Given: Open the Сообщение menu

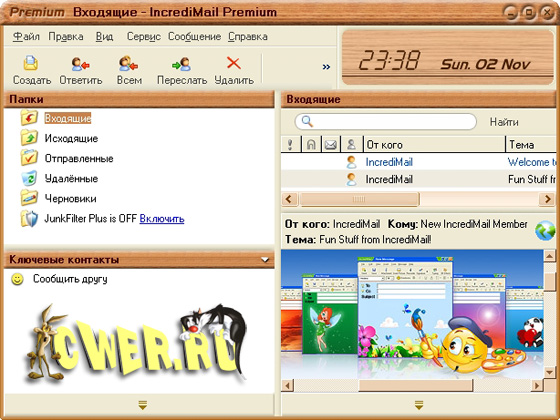Looking at the screenshot, I should [x=194, y=36].
